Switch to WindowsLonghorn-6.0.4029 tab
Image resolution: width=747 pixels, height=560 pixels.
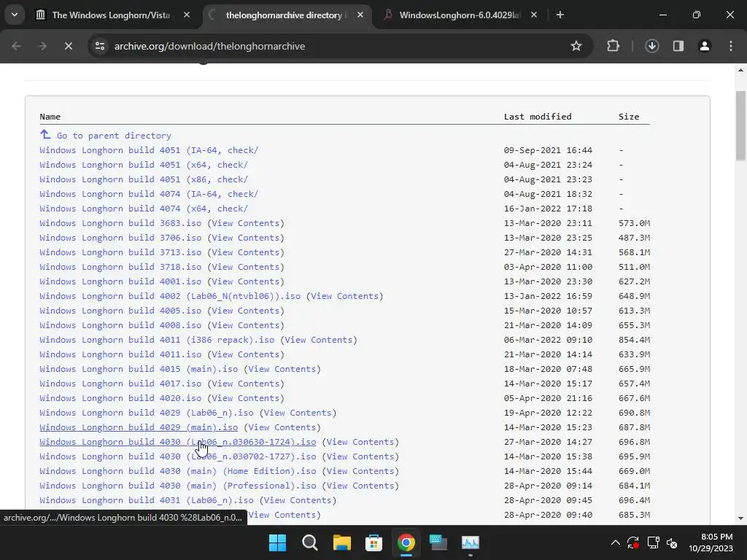[x=458, y=15]
